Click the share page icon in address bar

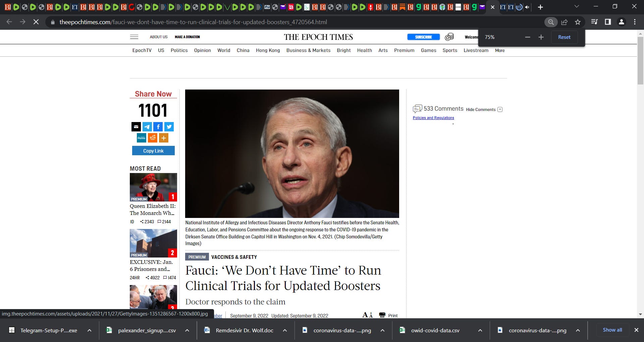click(x=564, y=22)
